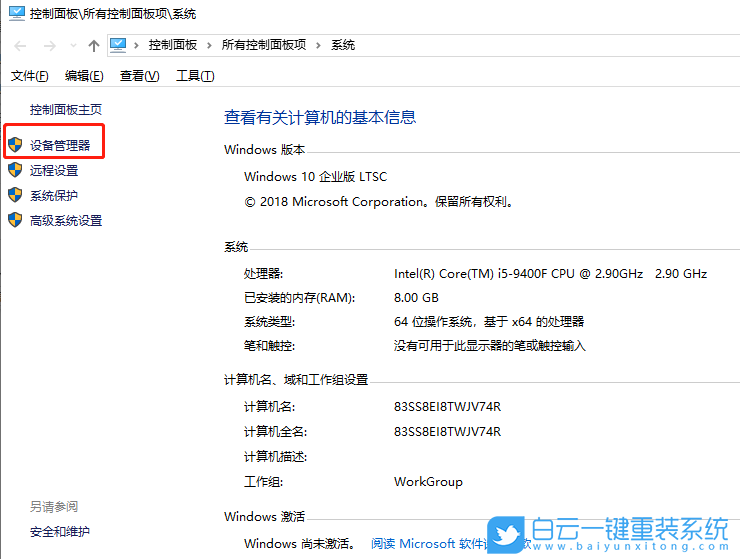Image resolution: width=740 pixels, height=559 pixels.
Task: Select 控制面板 breadcrumb in address bar
Action: [173, 45]
